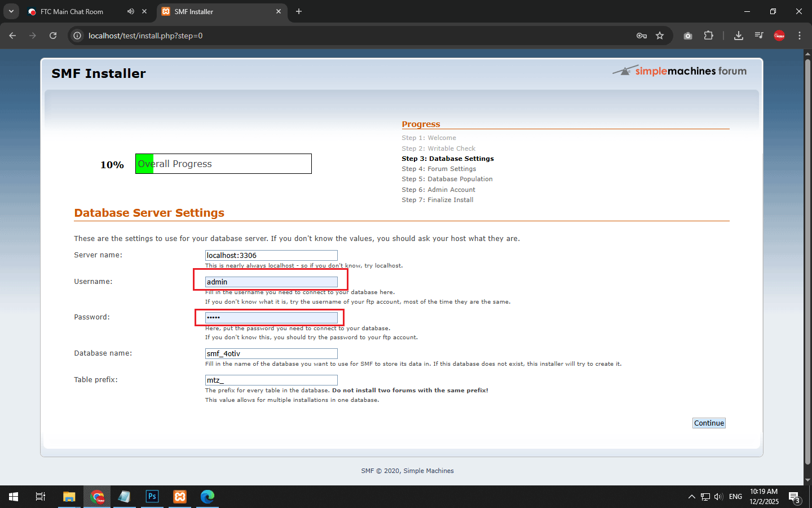Click the Continue button

click(709, 423)
